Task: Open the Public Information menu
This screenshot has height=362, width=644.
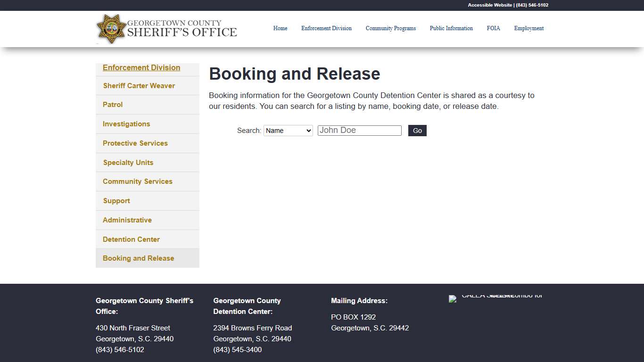Action: (451, 28)
